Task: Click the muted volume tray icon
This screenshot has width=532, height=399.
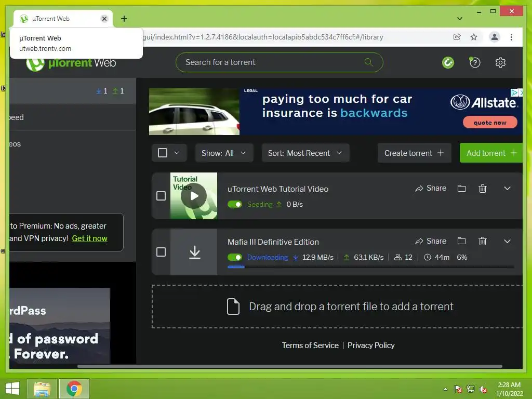Action: [x=483, y=389]
